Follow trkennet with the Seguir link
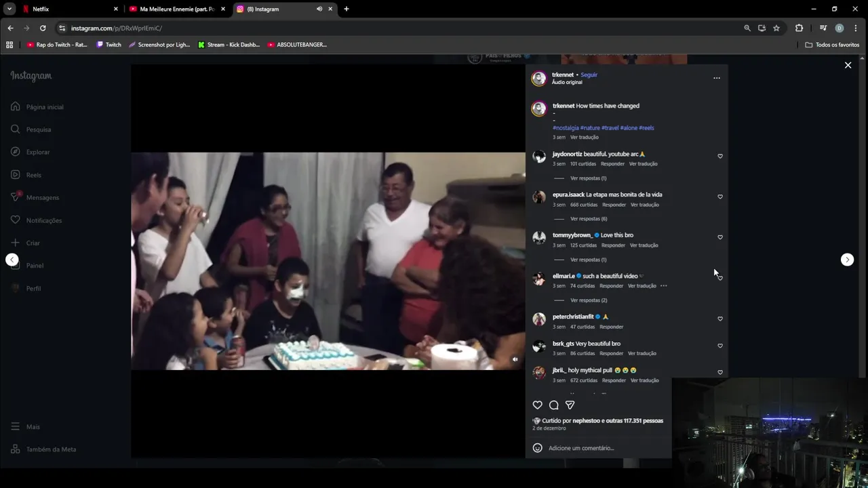The height and width of the screenshot is (488, 868). point(589,75)
